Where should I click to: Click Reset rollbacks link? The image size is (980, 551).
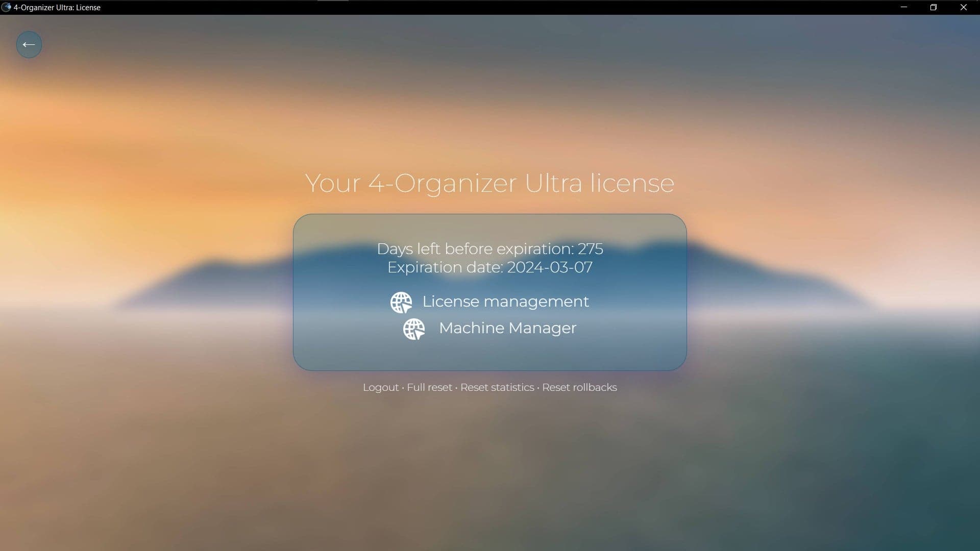[x=579, y=387]
